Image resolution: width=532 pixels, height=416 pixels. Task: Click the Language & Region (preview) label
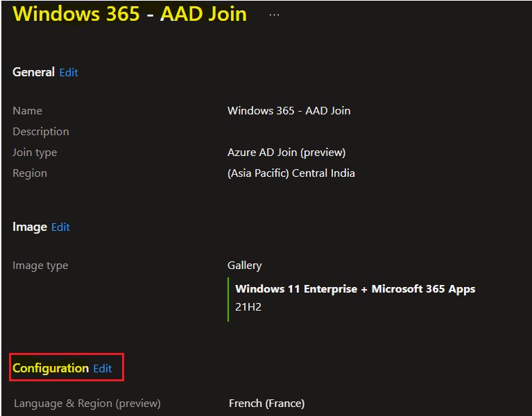tap(87, 404)
